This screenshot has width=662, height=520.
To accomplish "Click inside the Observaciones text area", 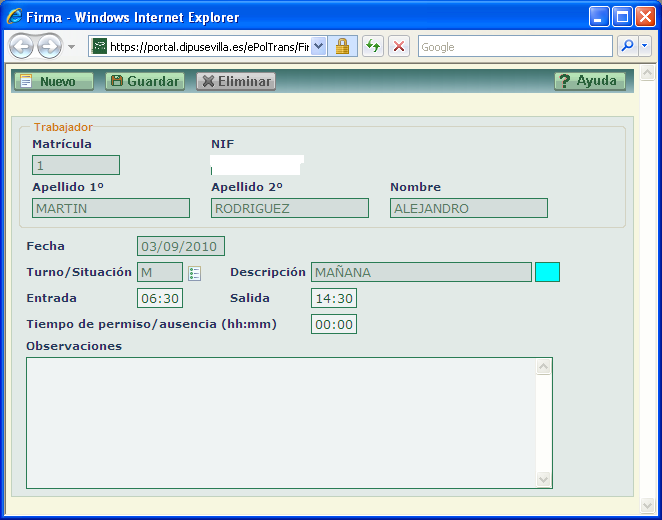I will [280, 422].
